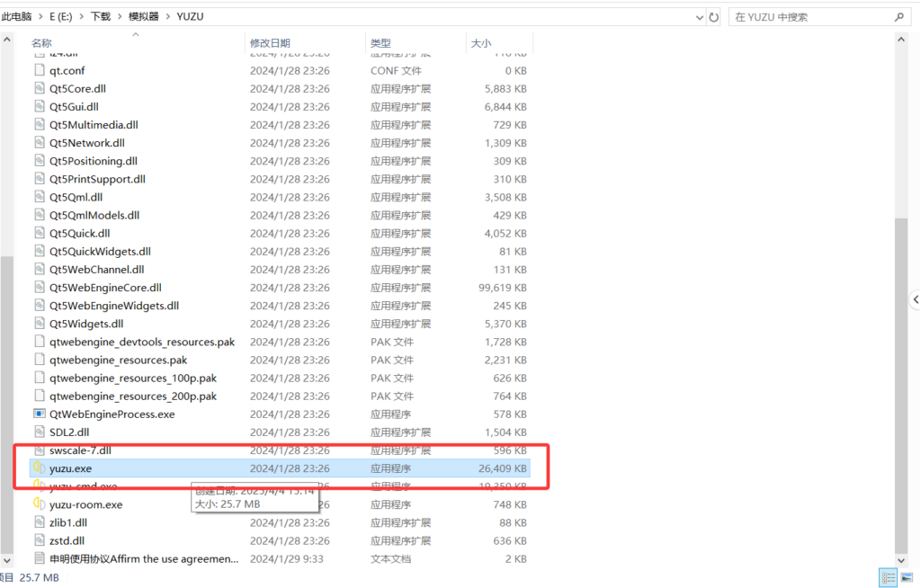Go to 此电脑 in the breadcrumb
This screenshot has height=588, width=921.
tap(16, 16)
